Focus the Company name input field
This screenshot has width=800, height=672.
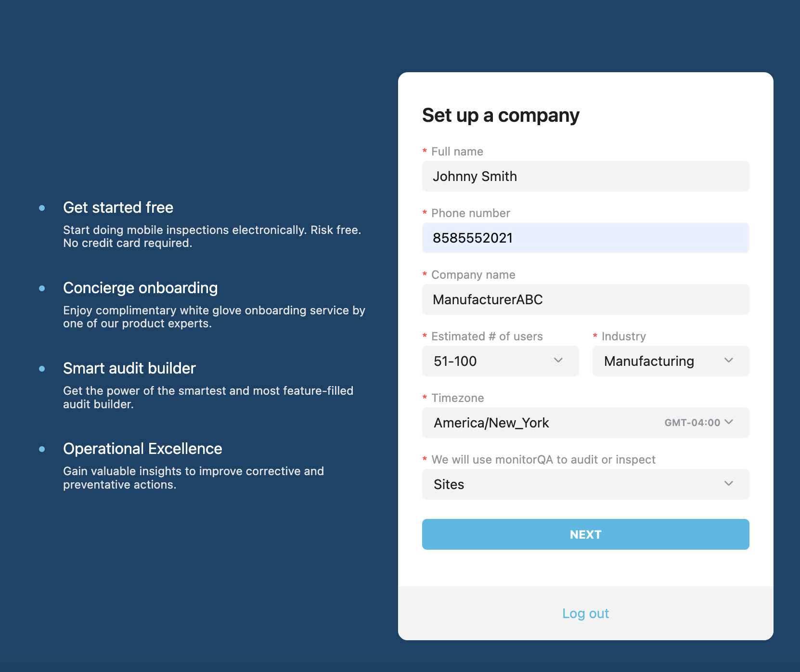[x=586, y=299]
